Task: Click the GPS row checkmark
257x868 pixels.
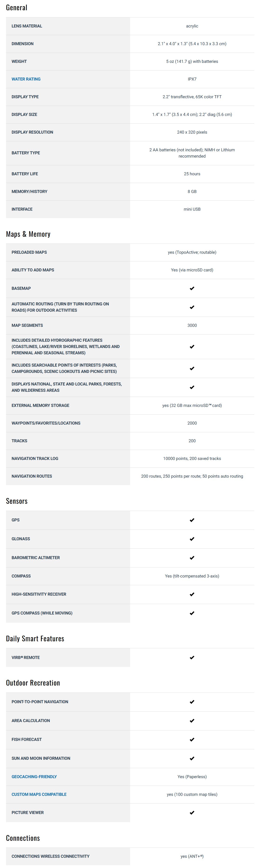Action: [192, 520]
